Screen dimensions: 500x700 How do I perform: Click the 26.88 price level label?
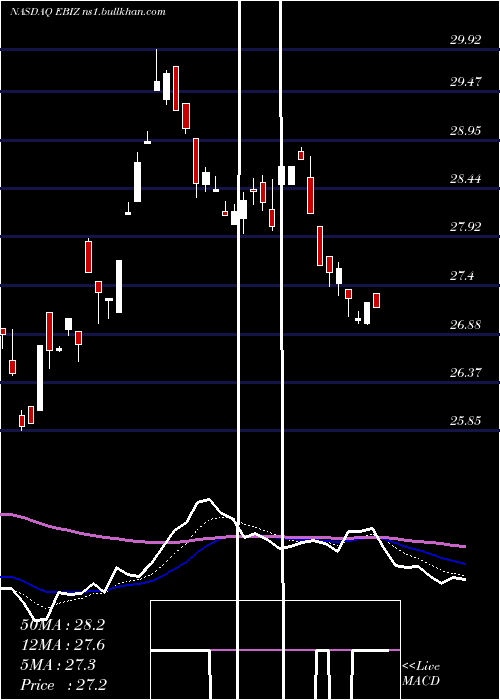tap(465, 325)
